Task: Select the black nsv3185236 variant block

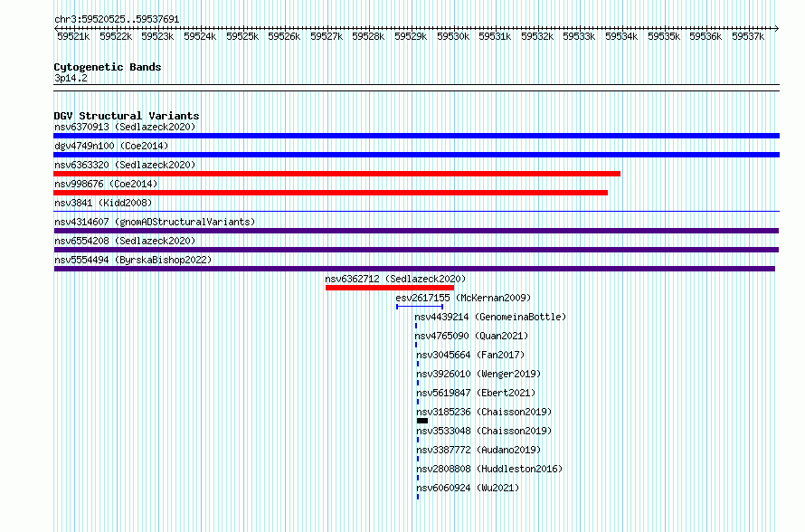Action: point(422,421)
